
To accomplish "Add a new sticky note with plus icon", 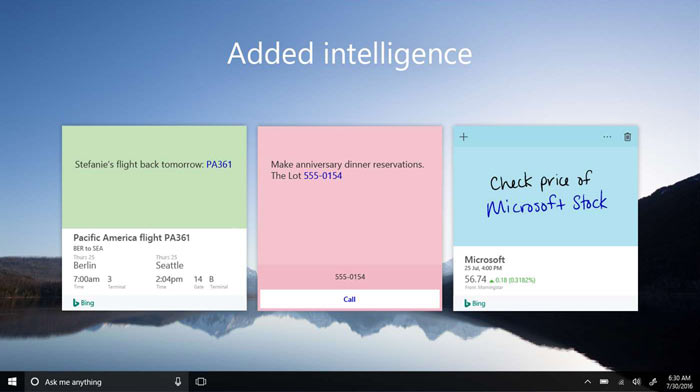I will coord(463,137).
